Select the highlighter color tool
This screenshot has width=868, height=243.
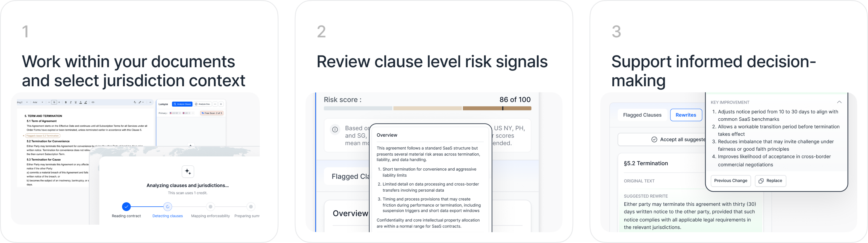pyautogui.click(x=85, y=103)
